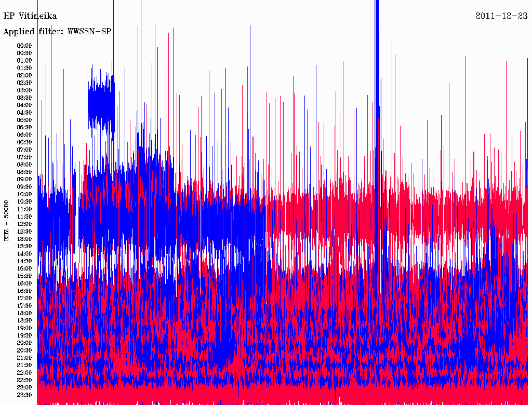This screenshot has height=405, width=532.
Task: Click the Applied filter: WWSSN-SP label
Action: (x=57, y=32)
